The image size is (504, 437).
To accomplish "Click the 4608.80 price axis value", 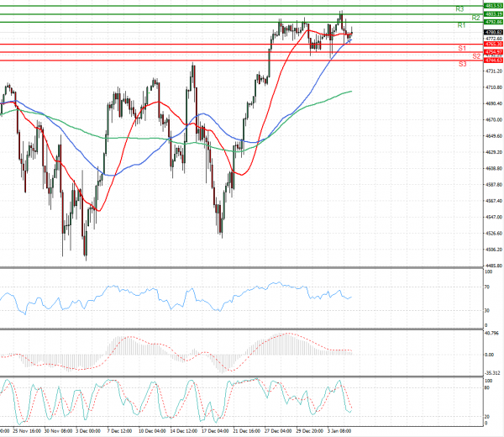I will click(494, 168).
